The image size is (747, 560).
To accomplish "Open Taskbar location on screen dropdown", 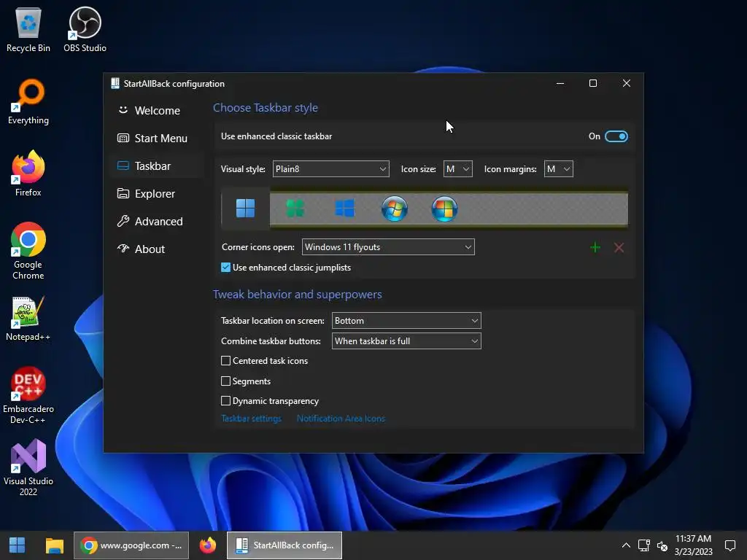I will click(x=406, y=321).
